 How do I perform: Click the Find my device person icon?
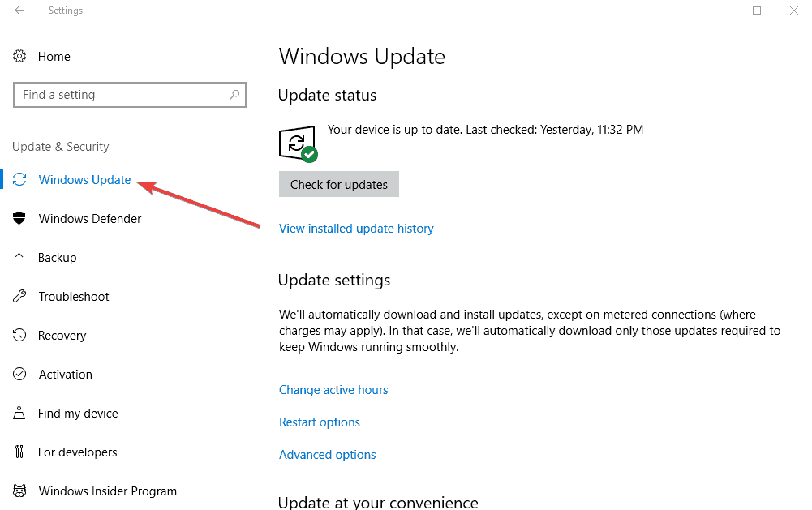[x=19, y=413]
